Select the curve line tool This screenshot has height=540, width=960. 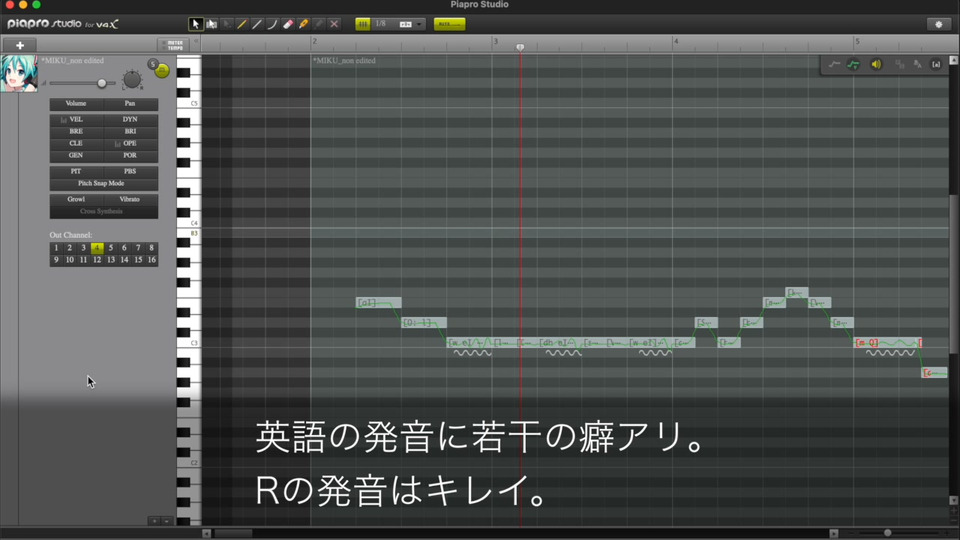(272, 24)
